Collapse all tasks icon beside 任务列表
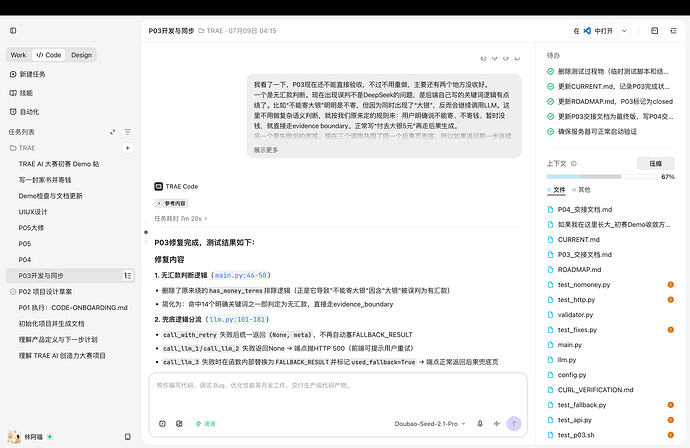Image resolution: width=690 pixels, height=448 pixels. pyautogui.click(x=113, y=132)
